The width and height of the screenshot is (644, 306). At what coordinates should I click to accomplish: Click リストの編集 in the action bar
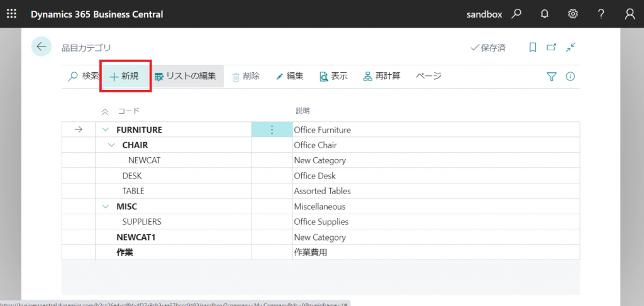pyautogui.click(x=185, y=76)
